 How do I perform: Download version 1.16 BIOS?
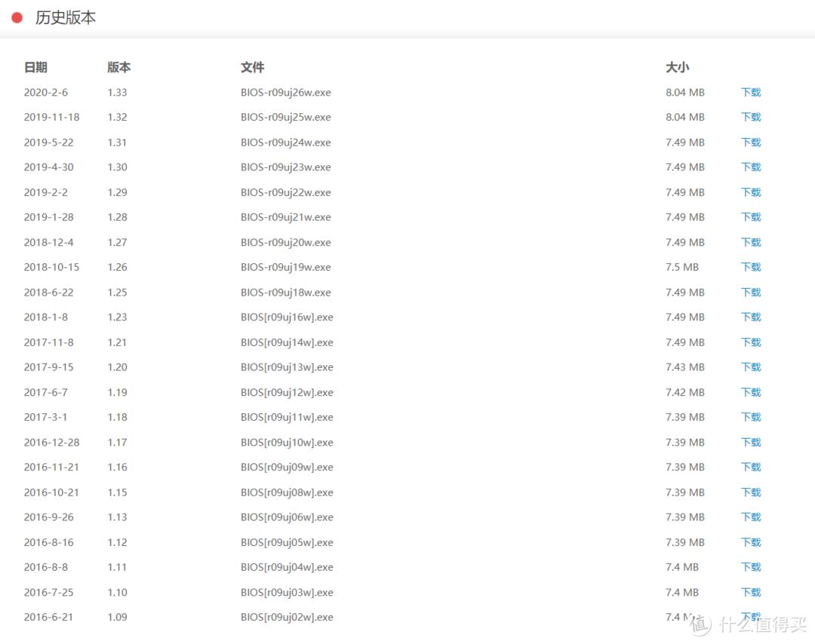751,468
